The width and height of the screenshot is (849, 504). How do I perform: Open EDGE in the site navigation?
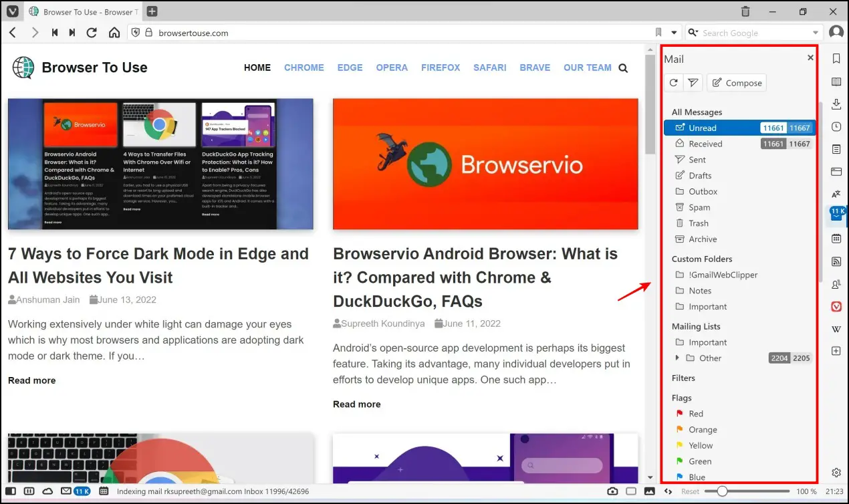point(350,68)
